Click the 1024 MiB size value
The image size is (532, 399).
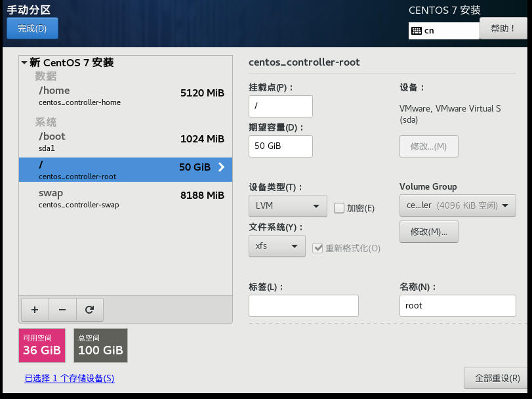click(x=202, y=139)
